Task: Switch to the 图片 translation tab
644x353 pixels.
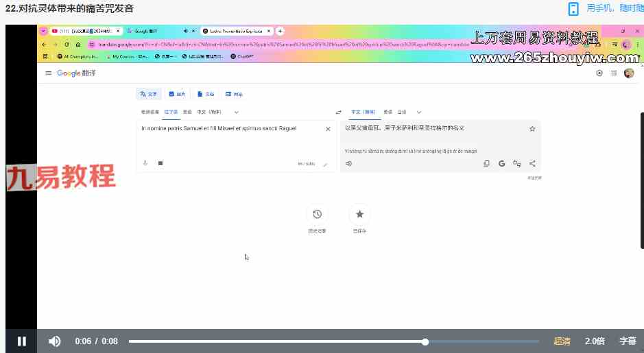Action: 176,94
